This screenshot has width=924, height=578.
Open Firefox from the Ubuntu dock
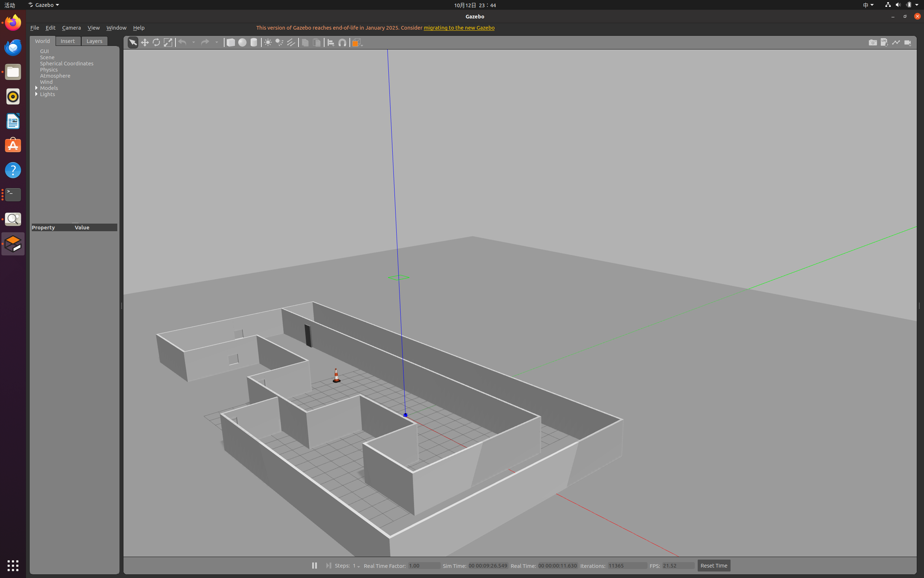point(13,23)
